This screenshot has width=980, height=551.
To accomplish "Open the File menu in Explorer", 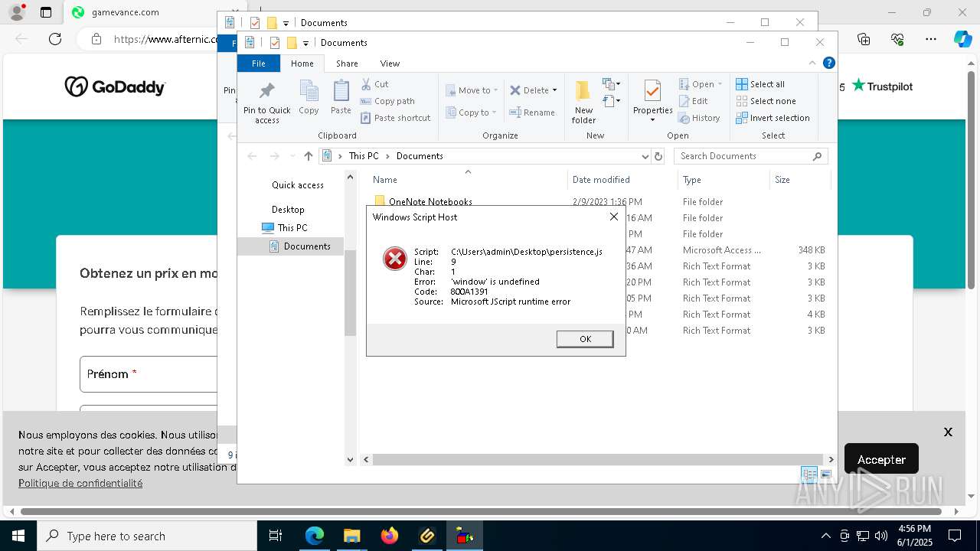I will [x=259, y=64].
